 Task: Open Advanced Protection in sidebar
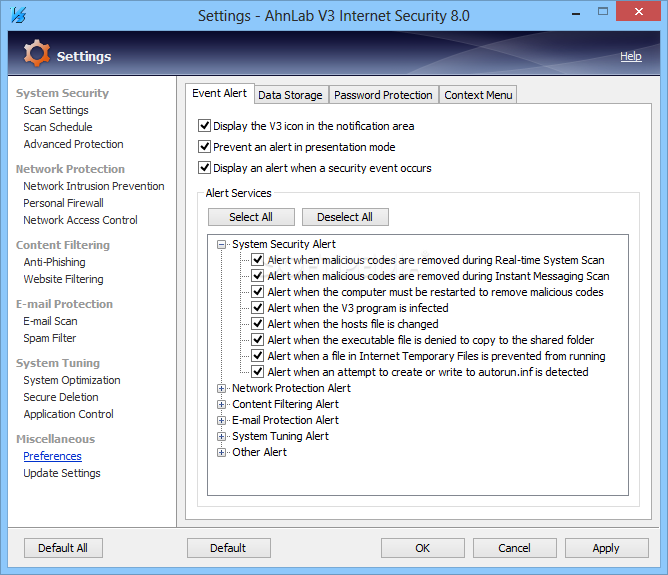73,144
